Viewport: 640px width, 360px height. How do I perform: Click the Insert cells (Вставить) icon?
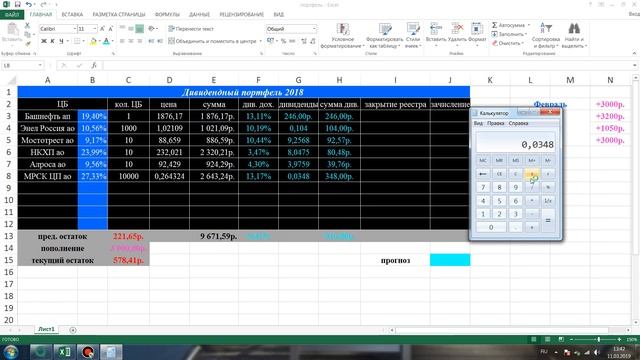pyautogui.click(x=436, y=29)
